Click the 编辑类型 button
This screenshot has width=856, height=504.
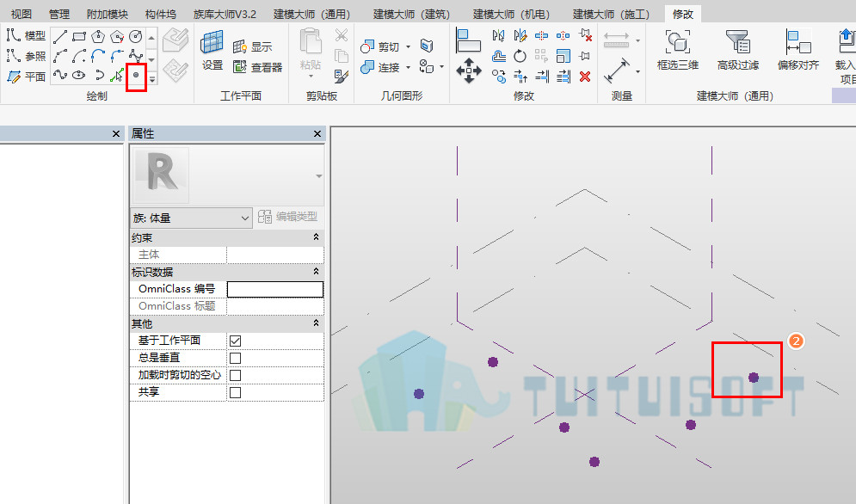pyautogui.click(x=287, y=217)
